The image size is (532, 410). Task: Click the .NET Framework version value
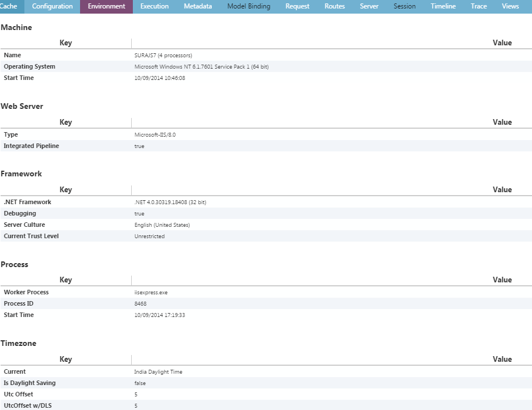[x=170, y=202]
